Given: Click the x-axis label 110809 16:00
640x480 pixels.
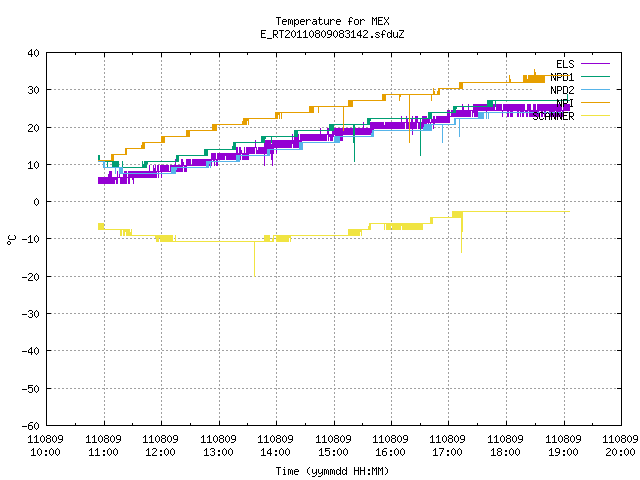Looking at the screenshot, I should (391, 446).
